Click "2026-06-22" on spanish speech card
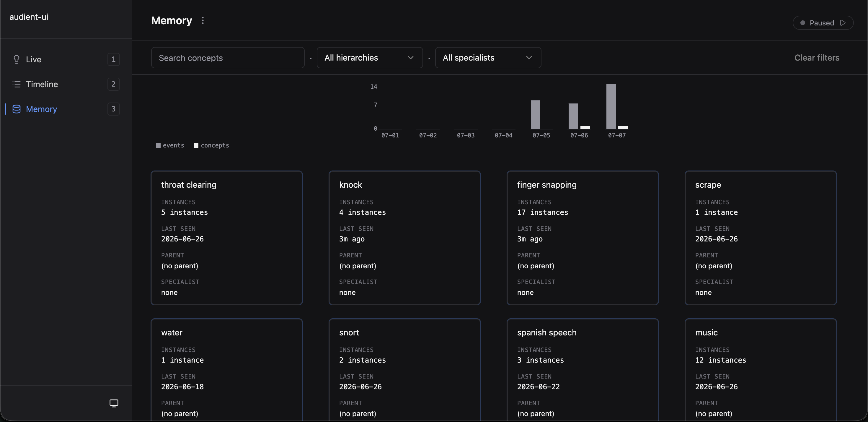 pos(538,387)
